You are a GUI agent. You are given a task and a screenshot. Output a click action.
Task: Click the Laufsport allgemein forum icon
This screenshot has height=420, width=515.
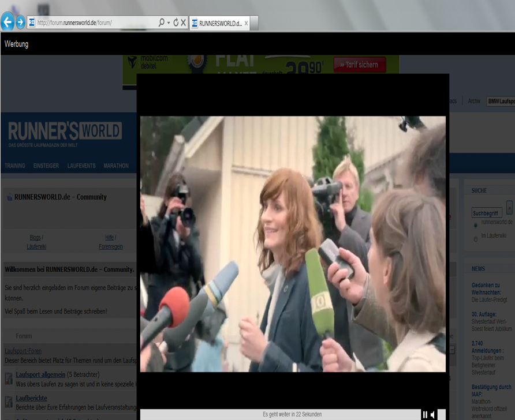point(9,378)
